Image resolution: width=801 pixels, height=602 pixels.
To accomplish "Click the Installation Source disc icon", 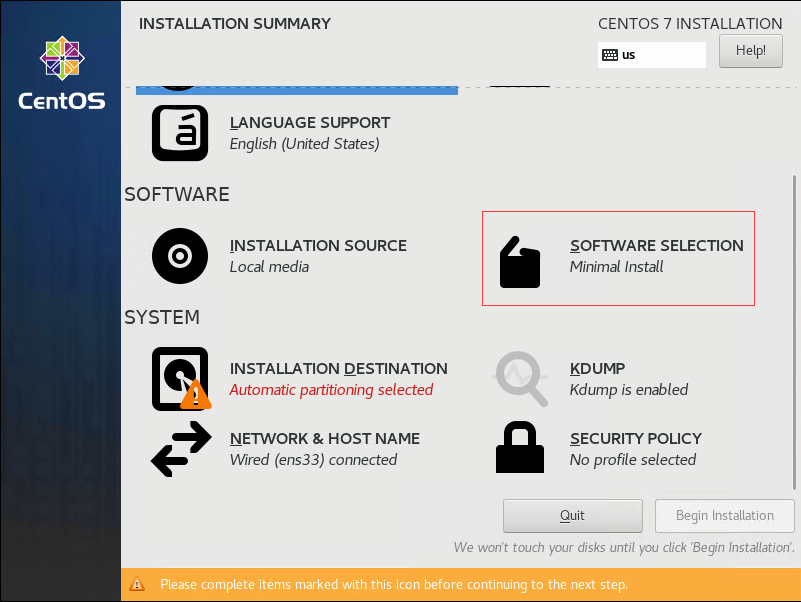I will pyautogui.click(x=180, y=256).
